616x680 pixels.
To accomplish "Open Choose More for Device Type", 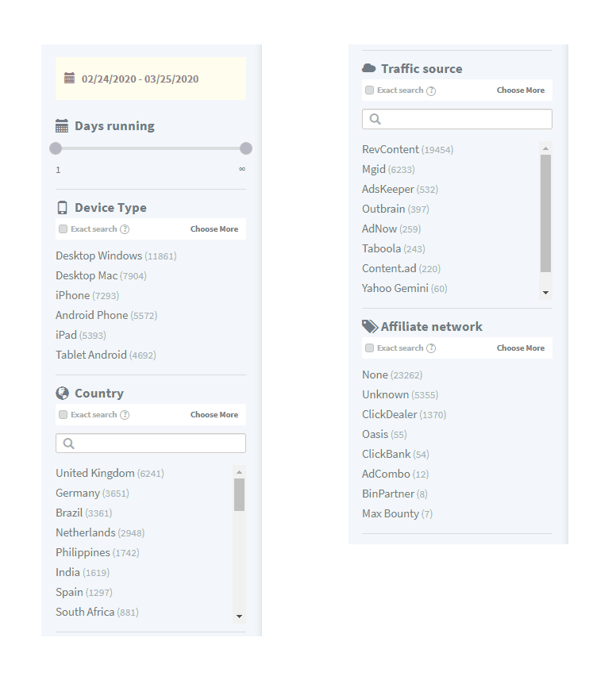I will click(x=214, y=229).
